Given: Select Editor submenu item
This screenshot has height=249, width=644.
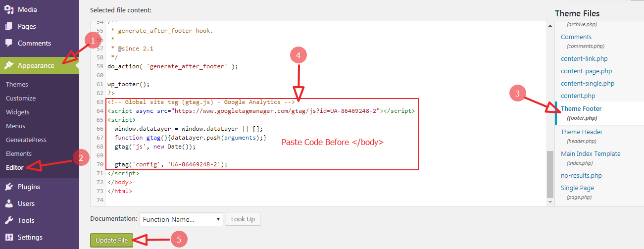Looking at the screenshot, I should [x=15, y=167].
